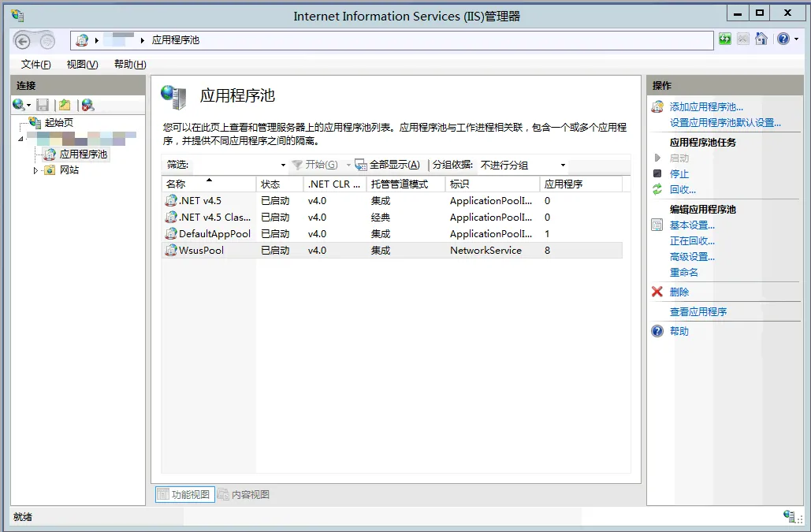The width and height of the screenshot is (811, 532).
Task: Open the 分组依据 grouping combo box
Action: coord(523,165)
